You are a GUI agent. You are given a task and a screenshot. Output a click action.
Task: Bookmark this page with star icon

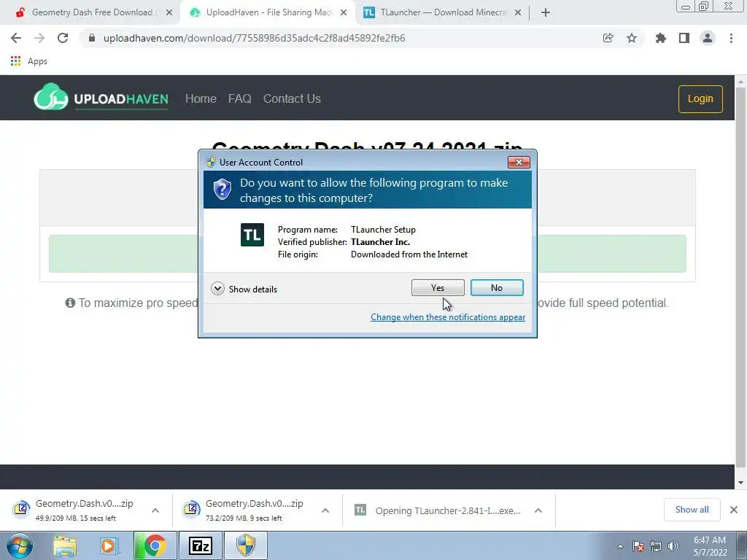click(x=632, y=38)
